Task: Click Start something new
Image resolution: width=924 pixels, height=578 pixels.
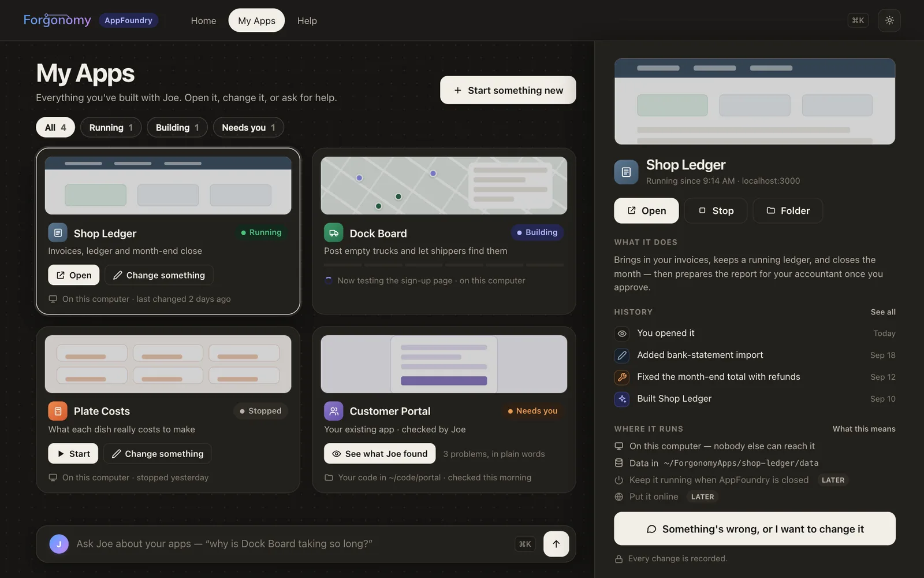Action: coord(508,90)
